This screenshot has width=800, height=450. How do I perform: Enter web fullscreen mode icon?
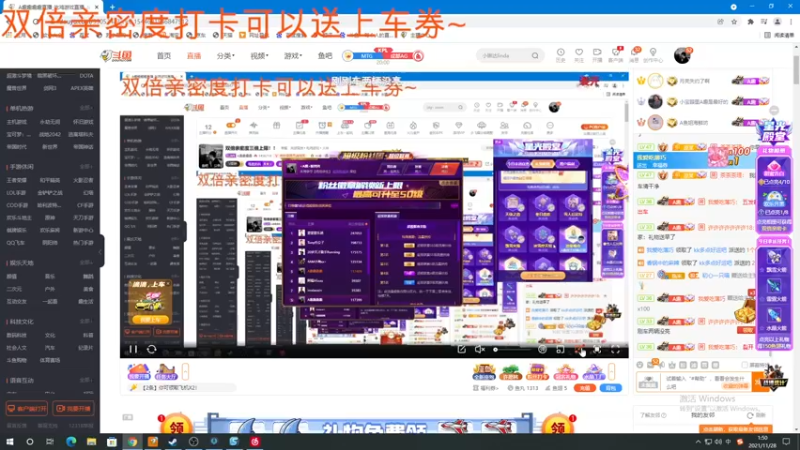(x=597, y=349)
